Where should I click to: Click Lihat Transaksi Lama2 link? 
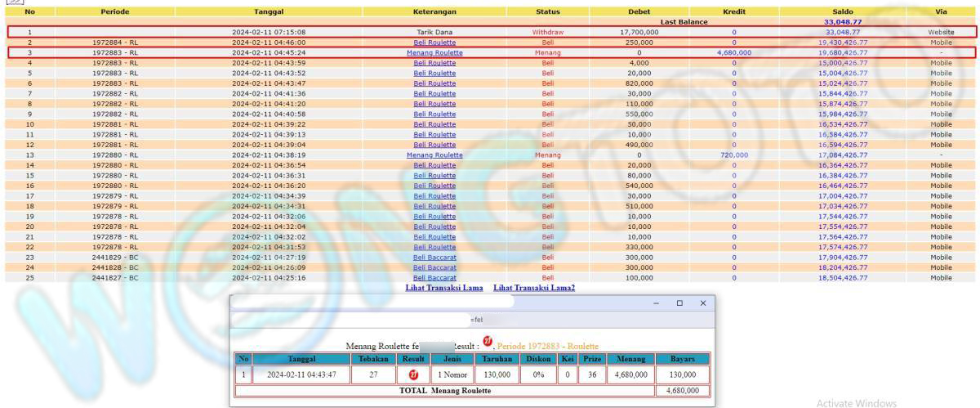click(x=534, y=288)
